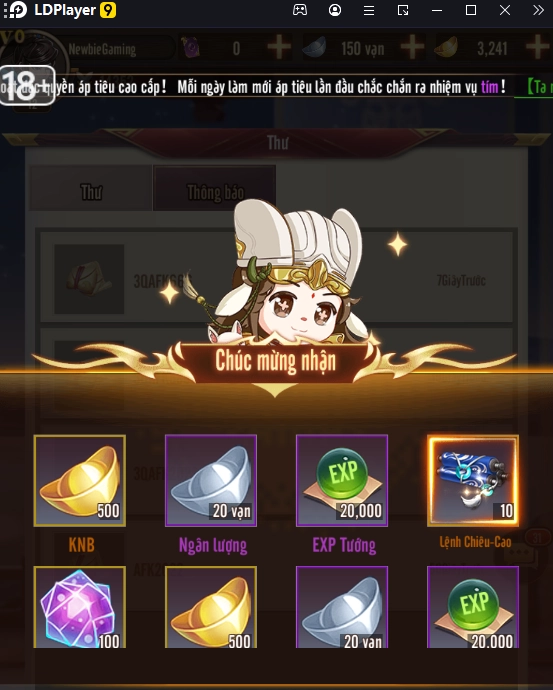Open the LDPlayer hamburger menu
This screenshot has height=690, width=553.
click(x=369, y=10)
